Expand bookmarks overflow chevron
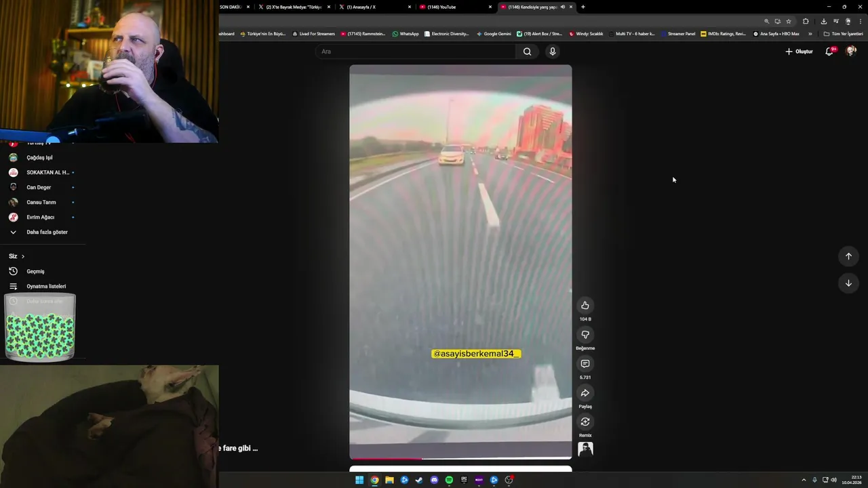The width and height of the screenshot is (868, 488). 810,33
